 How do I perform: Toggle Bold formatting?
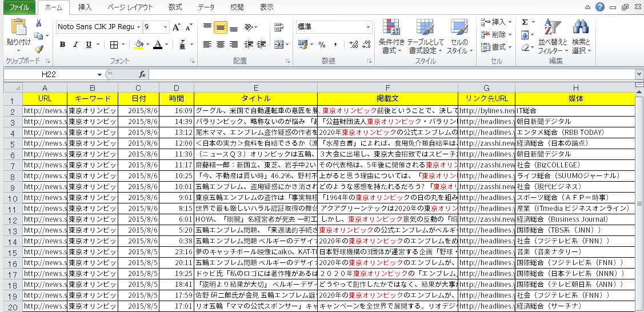62,45
